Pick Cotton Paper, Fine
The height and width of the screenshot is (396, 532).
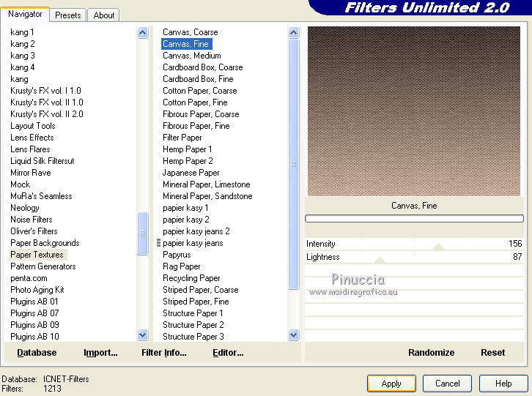tap(195, 102)
